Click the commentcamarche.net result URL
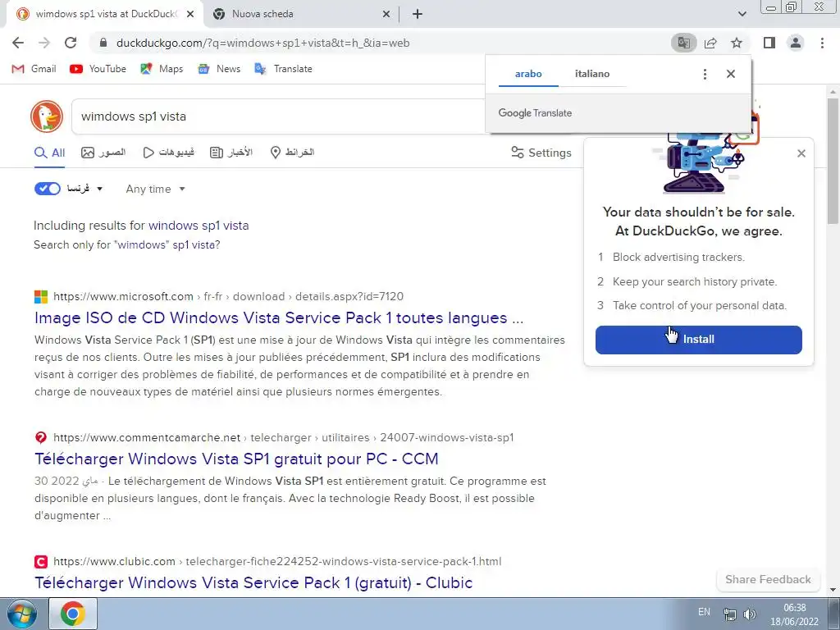The width and height of the screenshot is (840, 630). click(x=283, y=438)
